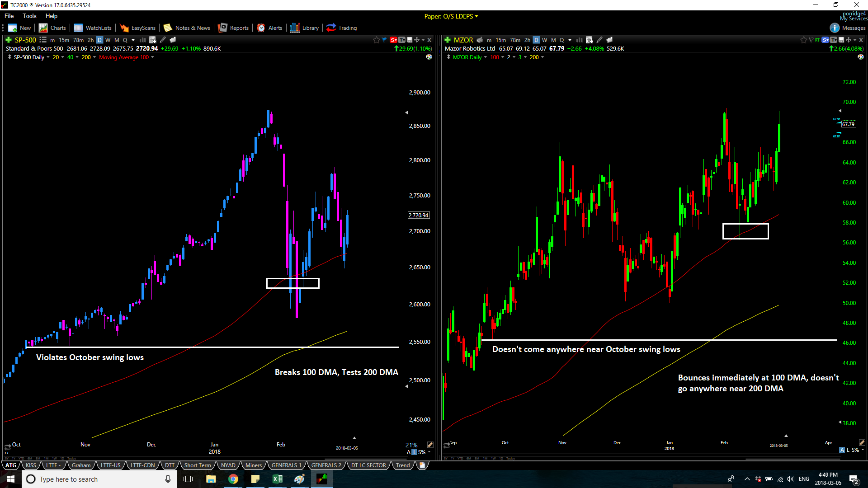Open SP-500 chart bar-style icon
Screen dimensions: 868x488
[142, 40]
